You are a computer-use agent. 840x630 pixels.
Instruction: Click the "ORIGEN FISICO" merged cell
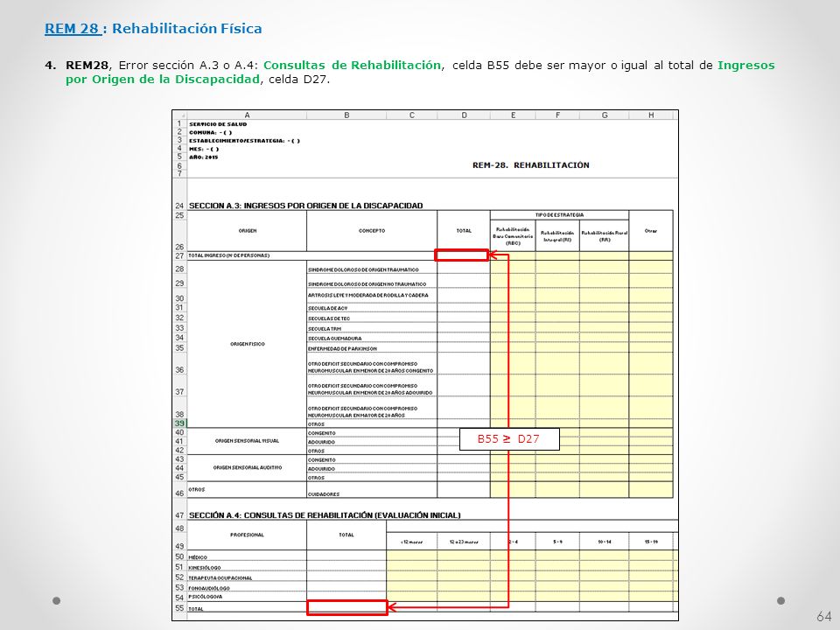tap(247, 344)
